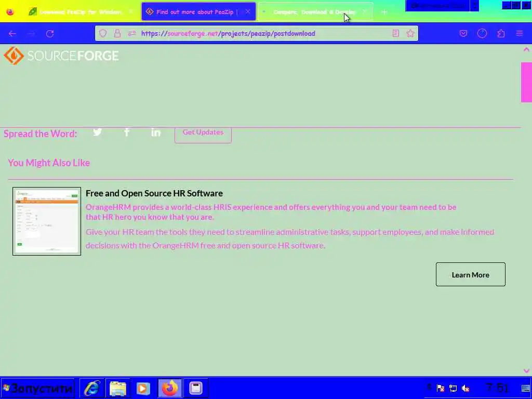The height and width of the screenshot is (399, 532).
Task: Click Firefox taskbar button
Action: tap(170, 388)
